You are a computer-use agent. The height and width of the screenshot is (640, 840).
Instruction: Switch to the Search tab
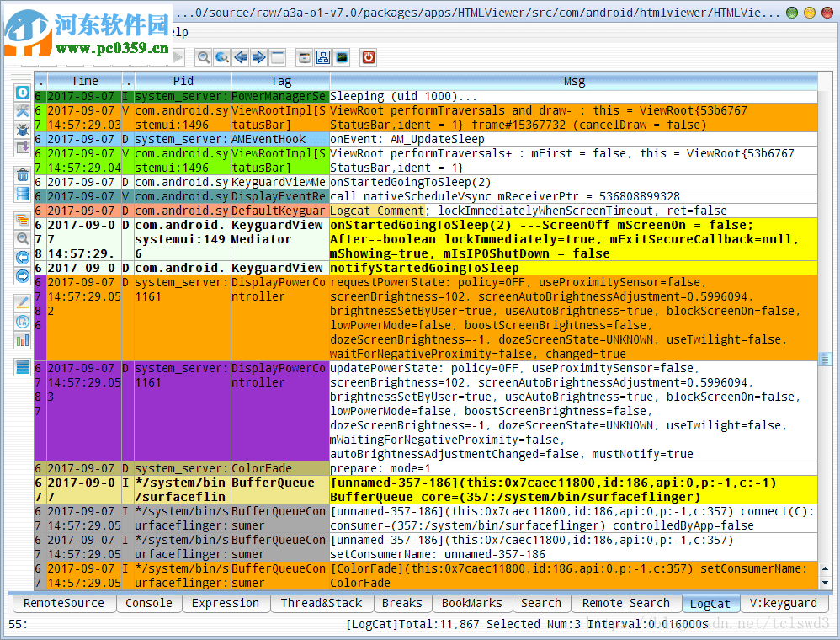(541, 603)
